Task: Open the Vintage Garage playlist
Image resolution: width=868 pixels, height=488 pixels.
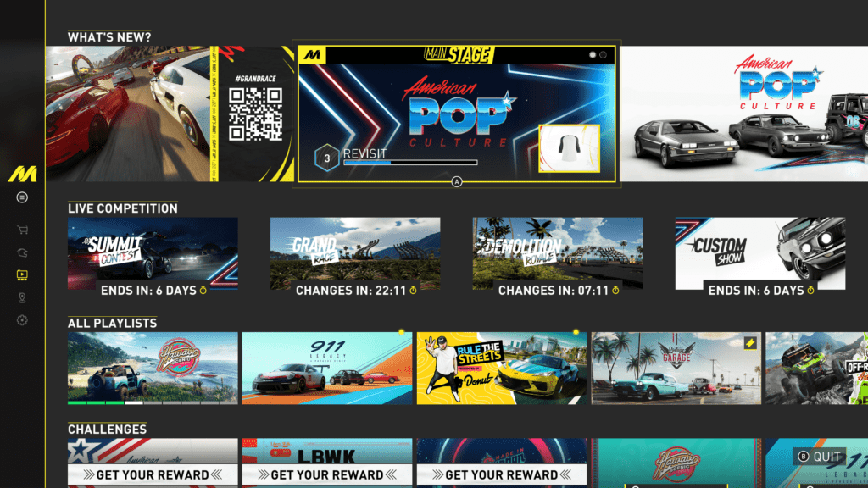Action: pos(676,368)
